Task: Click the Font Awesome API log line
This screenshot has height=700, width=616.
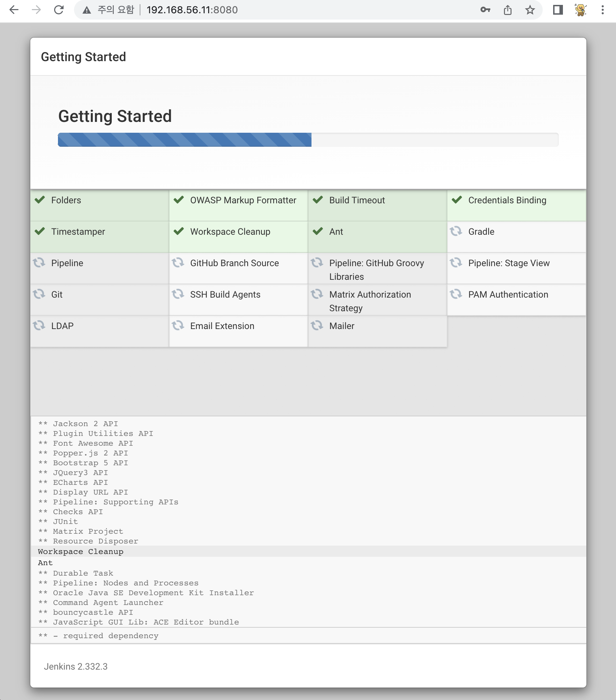Action: tap(86, 443)
